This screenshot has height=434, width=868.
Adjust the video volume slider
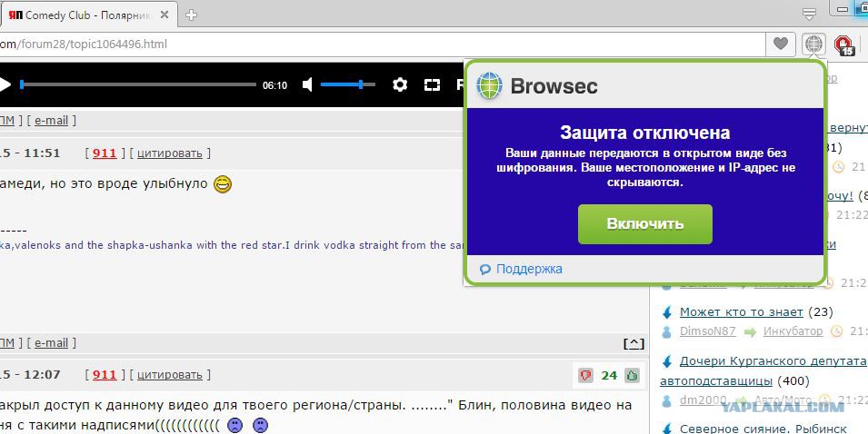click(x=347, y=84)
